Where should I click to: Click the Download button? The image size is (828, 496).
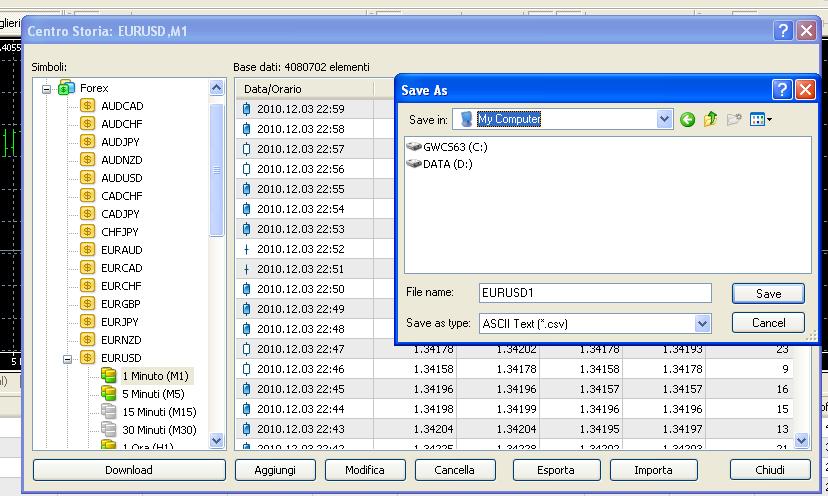[129, 470]
